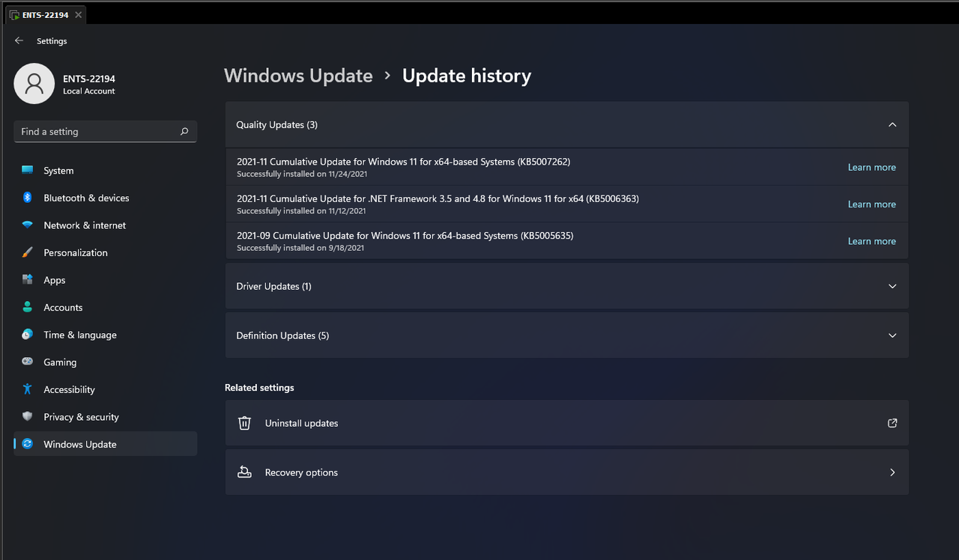This screenshot has width=959, height=560.
Task: Click the Apps grid icon
Action: [28, 280]
